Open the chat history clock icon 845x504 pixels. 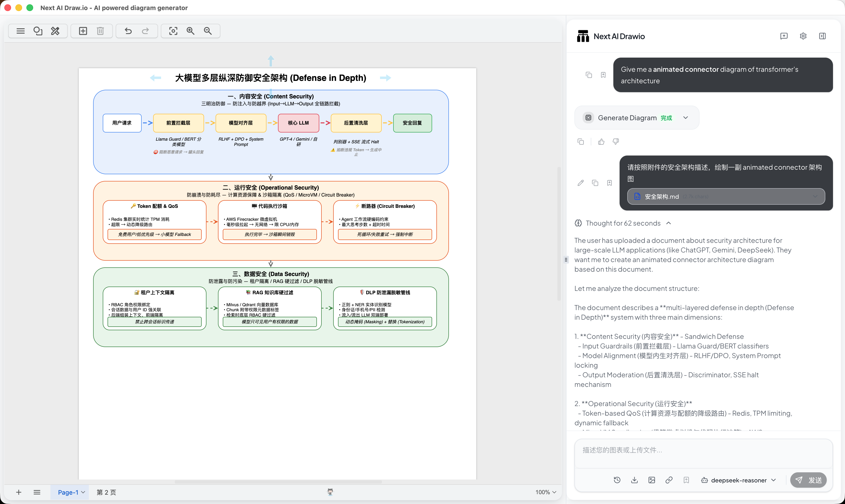tap(617, 480)
